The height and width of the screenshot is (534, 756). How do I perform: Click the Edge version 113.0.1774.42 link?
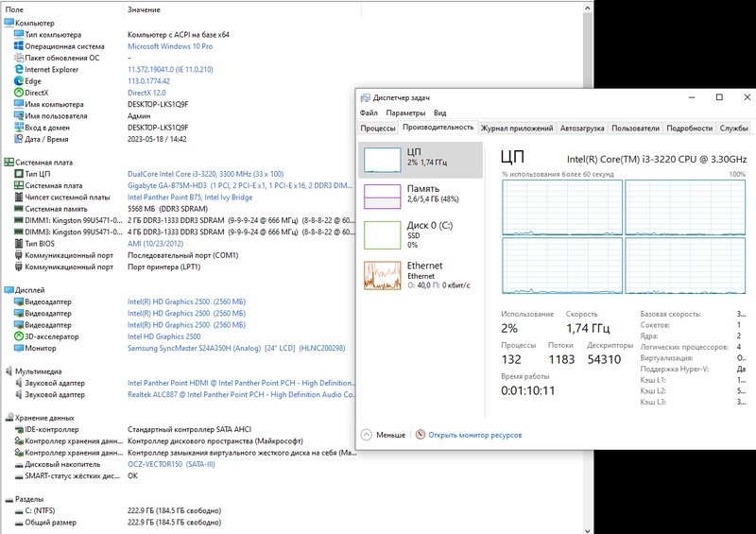(x=148, y=81)
